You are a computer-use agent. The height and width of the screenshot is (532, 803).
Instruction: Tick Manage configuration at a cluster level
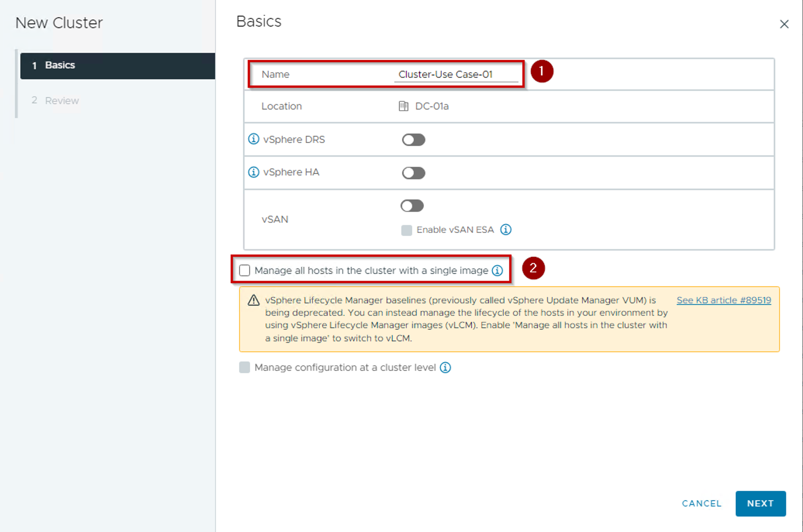245,368
